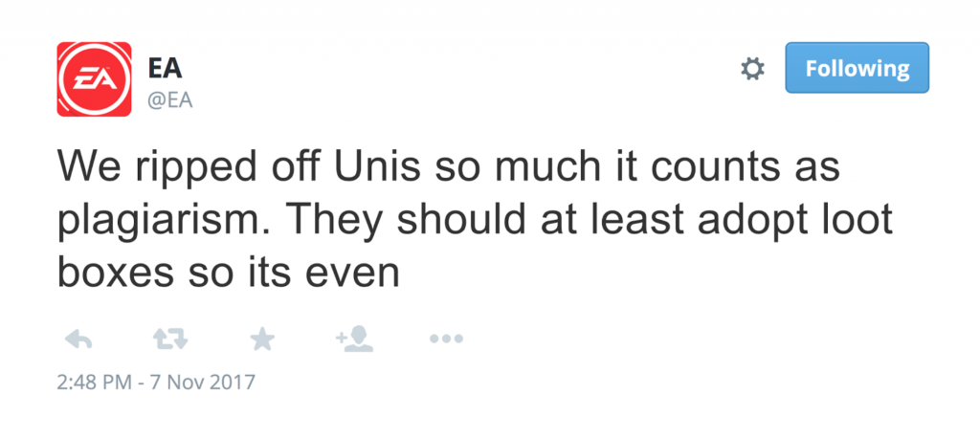The image size is (980, 438).
Task: Click the white EA logo circle inside the avatar
Action: point(87,80)
